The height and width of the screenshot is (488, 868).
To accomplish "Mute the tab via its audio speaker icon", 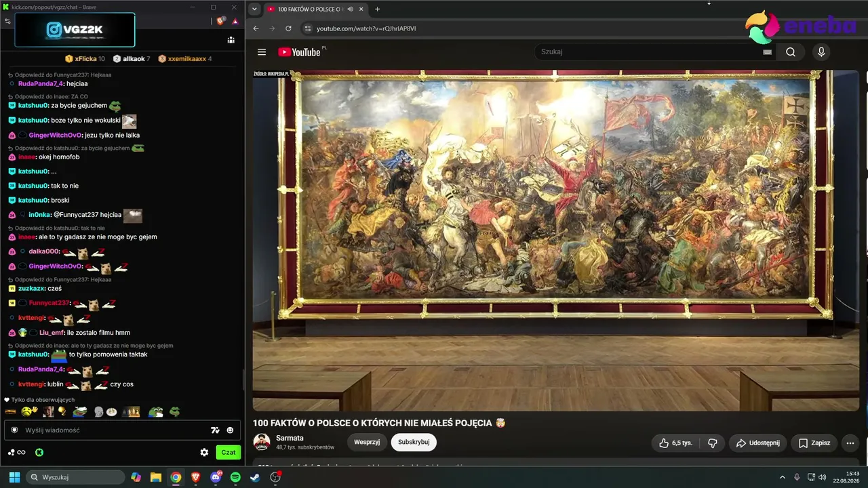I will point(350,9).
